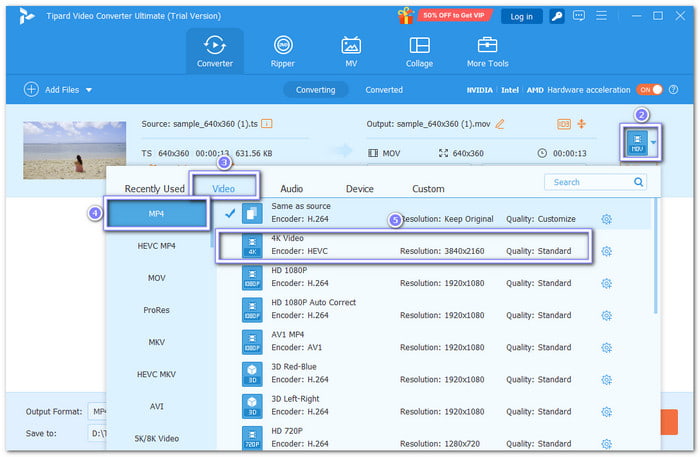Open More Tools toolbox
This screenshot has height=457, width=700.
pyautogui.click(x=487, y=51)
